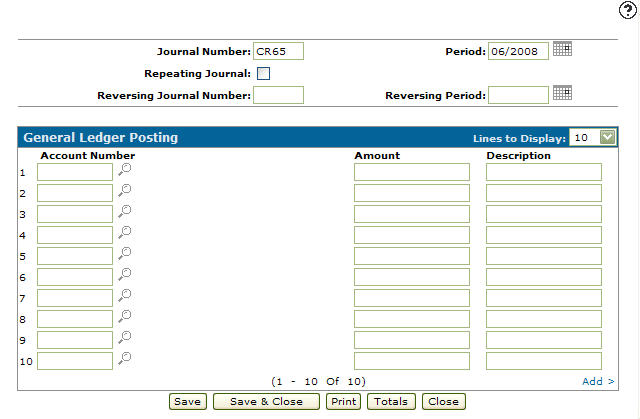Search account lookup icon on line 3
This screenshot has width=640, height=419.
tap(124, 211)
